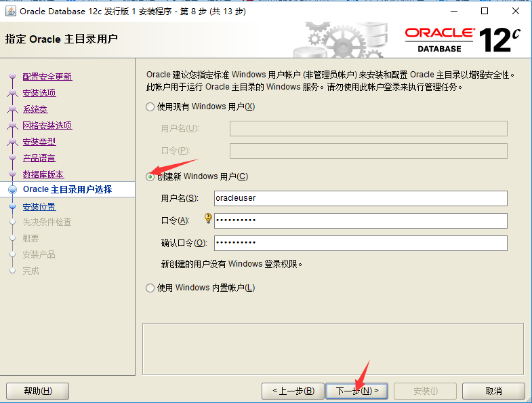
Task: Select 使用 Windows 内置帐户 radio button
Action: coord(150,288)
